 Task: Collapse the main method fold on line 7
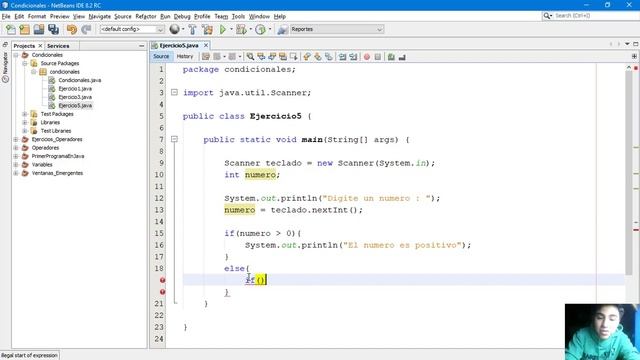point(174,139)
